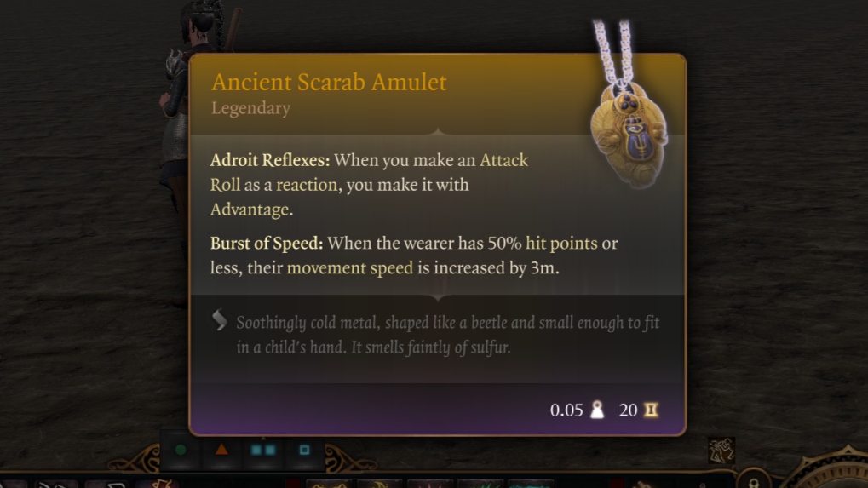Click the green action resource circle
This screenshot has height=488, width=868.
click(181, 450)
